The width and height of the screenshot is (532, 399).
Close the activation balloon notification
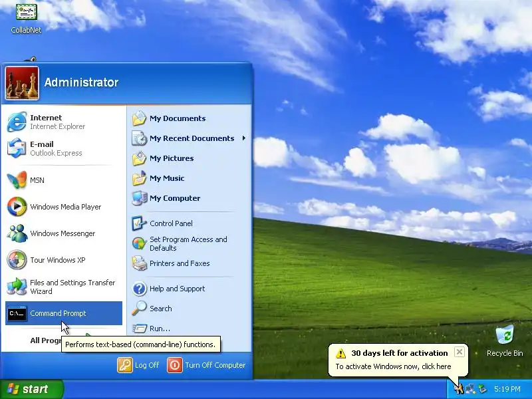(459, 352)
